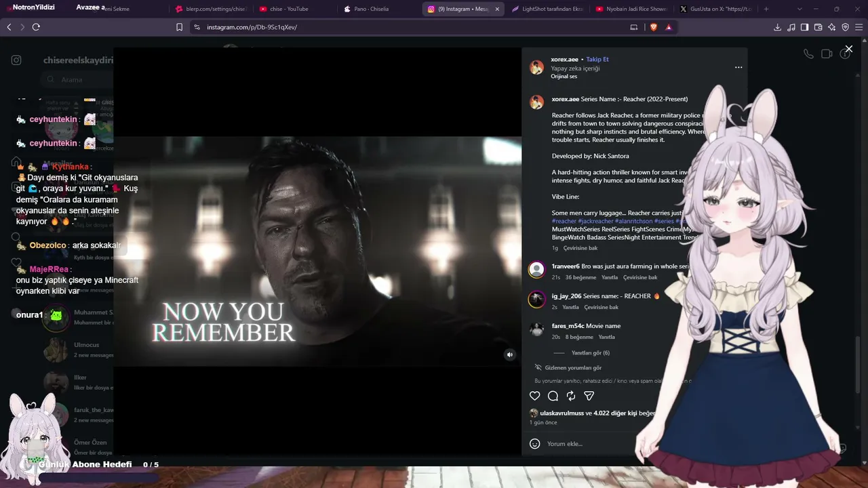Open the Ömer Özen conversation
The width and height of the screenshot is (868, 488).
pyautogui.click(x=77, y=447)
